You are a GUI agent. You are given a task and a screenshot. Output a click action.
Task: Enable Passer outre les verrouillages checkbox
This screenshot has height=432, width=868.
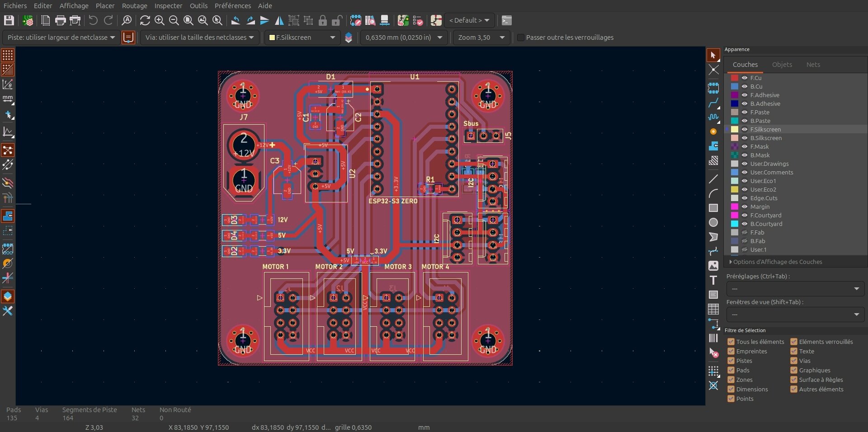(521, 38)
